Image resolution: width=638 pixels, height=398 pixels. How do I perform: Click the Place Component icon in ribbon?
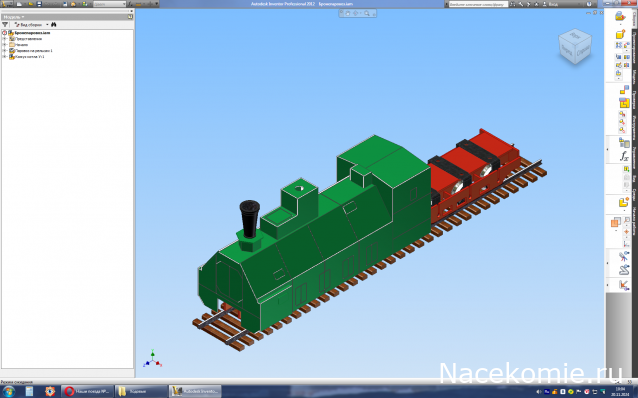tap(620, 17)
